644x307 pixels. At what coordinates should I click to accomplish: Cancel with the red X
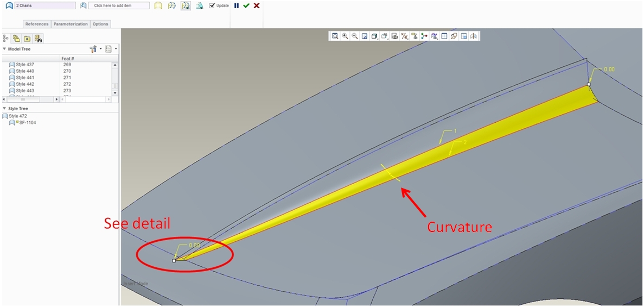pos(257,5)
